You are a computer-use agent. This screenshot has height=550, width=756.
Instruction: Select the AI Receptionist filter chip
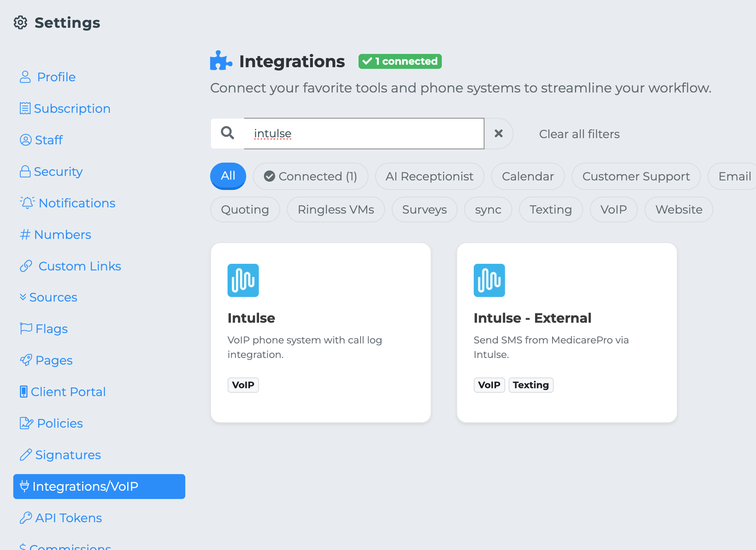tap(429, 176)
